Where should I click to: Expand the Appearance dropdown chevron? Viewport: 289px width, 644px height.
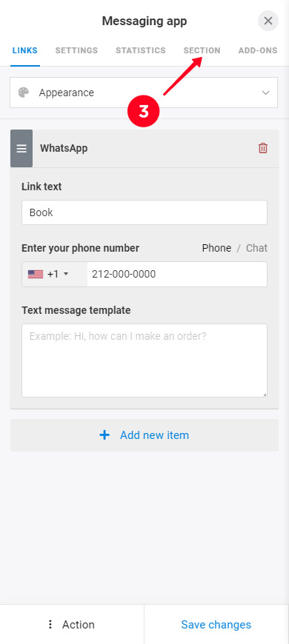tap(265, 93)
